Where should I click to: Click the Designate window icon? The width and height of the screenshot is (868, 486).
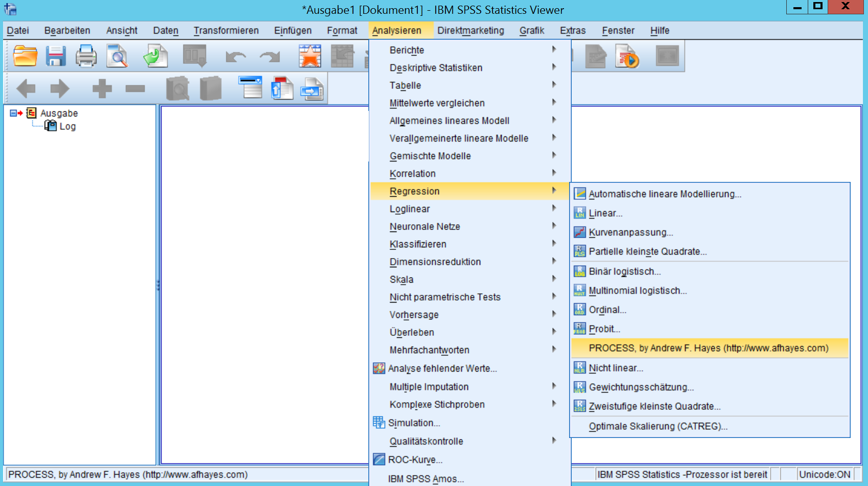pos(667,56)
